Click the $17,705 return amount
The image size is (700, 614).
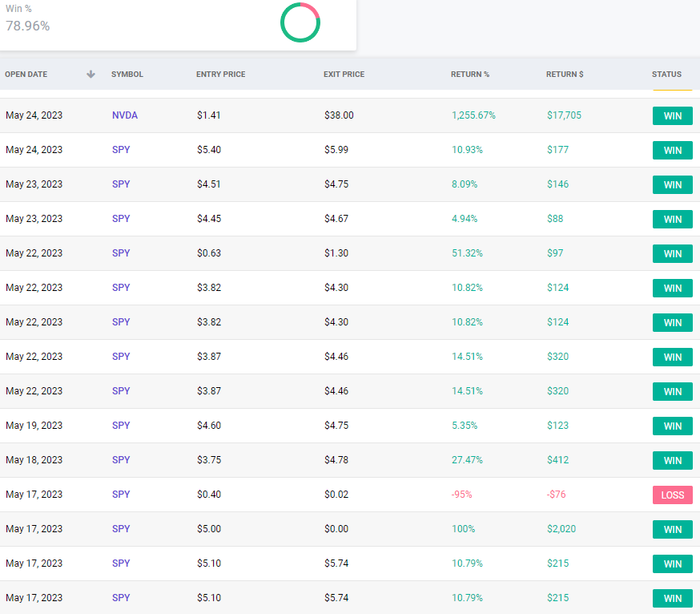click(x=564, y=115)
